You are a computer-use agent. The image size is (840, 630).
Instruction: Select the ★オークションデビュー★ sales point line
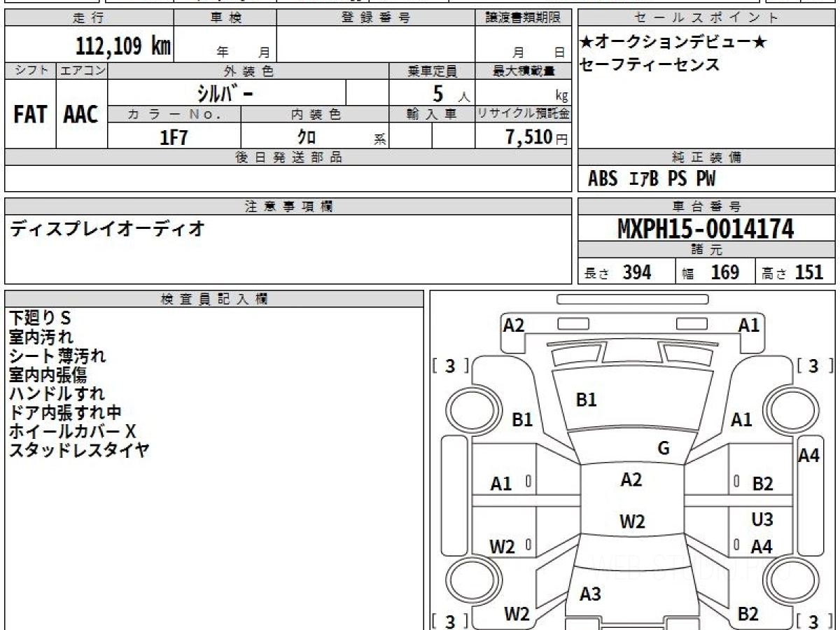(x=673, y=42)
